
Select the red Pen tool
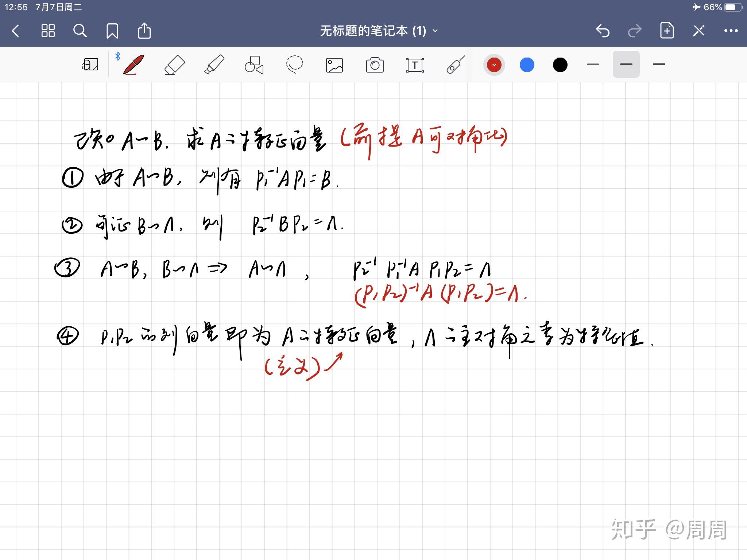(133, 65)
